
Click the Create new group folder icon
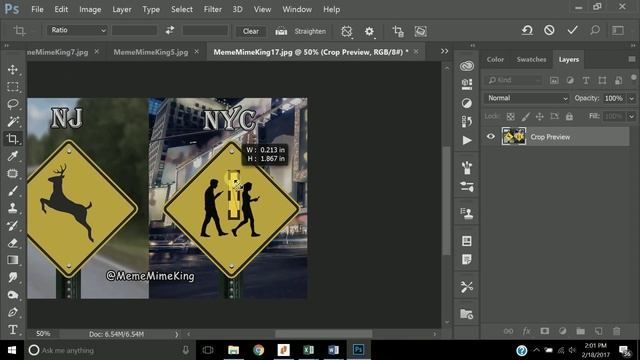(x=580, y=331)
